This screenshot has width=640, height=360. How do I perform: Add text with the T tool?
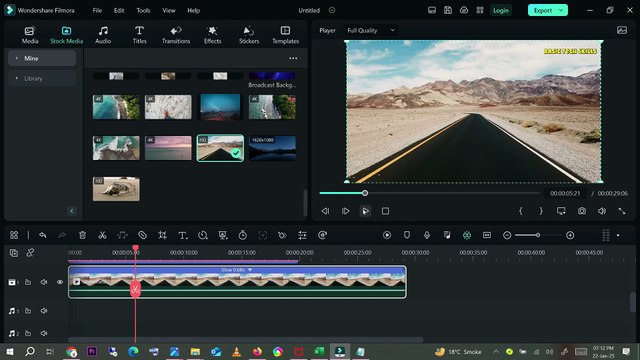coord(182,235)
